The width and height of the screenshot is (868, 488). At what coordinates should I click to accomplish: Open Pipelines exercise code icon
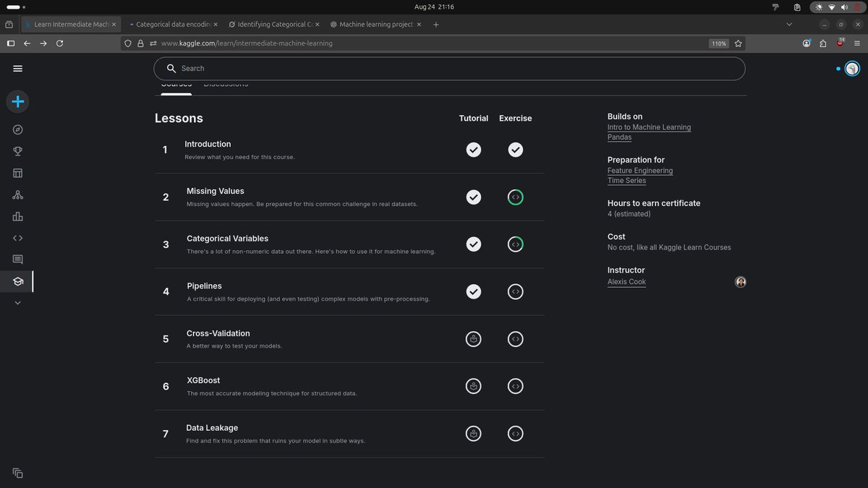click(515, 291)
